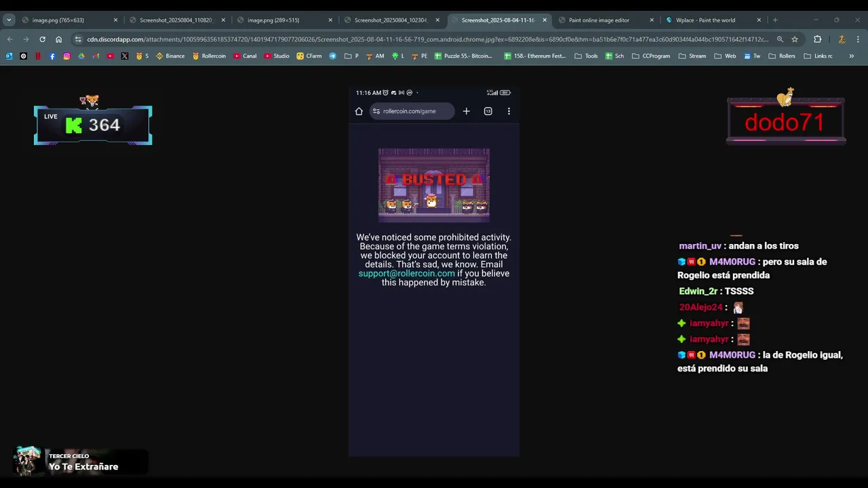Image resolution: width=868 pixels, height=488 pixels.
Task: Show more bookmarks with the double chevron
Action: tap(852, 56)
